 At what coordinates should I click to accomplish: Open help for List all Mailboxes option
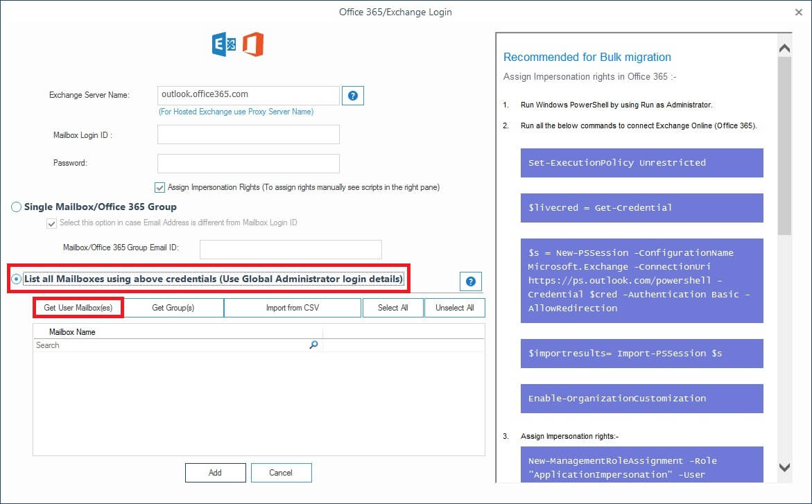click(471, 281)
